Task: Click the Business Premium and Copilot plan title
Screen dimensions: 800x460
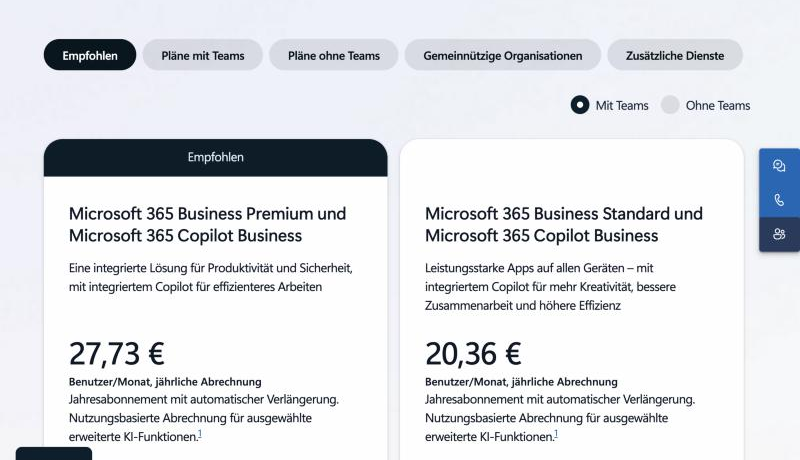Action: pos(208,224)
